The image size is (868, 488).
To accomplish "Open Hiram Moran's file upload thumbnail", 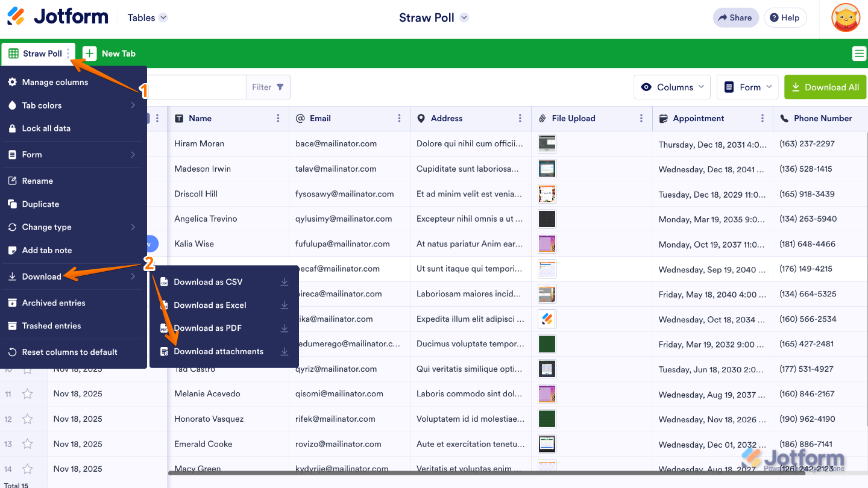I will 547,143.
